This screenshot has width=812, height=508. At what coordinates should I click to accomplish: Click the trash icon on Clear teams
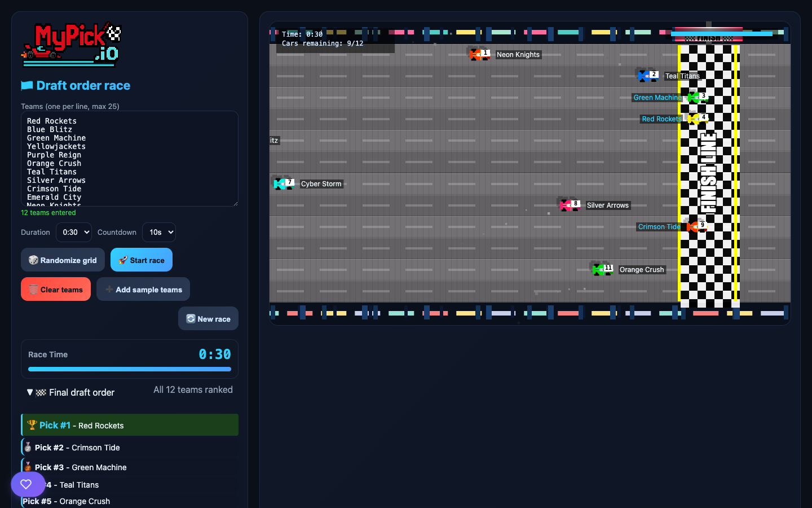[33, 289]
